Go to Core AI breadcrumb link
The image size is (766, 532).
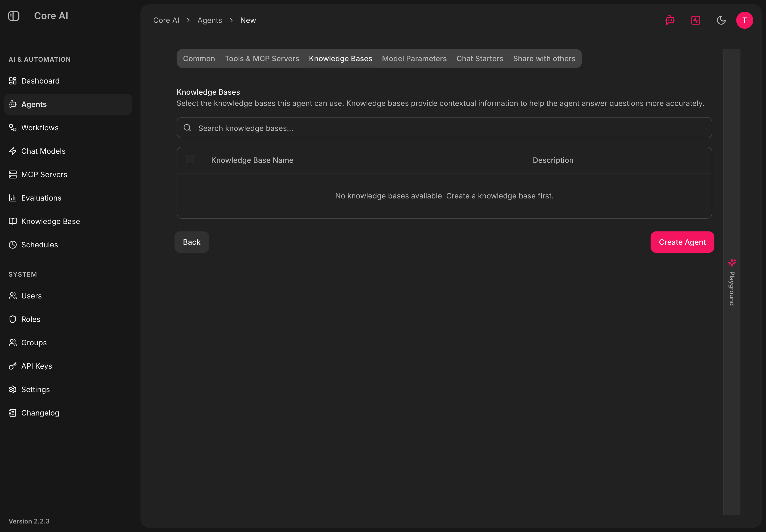click(x=166, y=20)
